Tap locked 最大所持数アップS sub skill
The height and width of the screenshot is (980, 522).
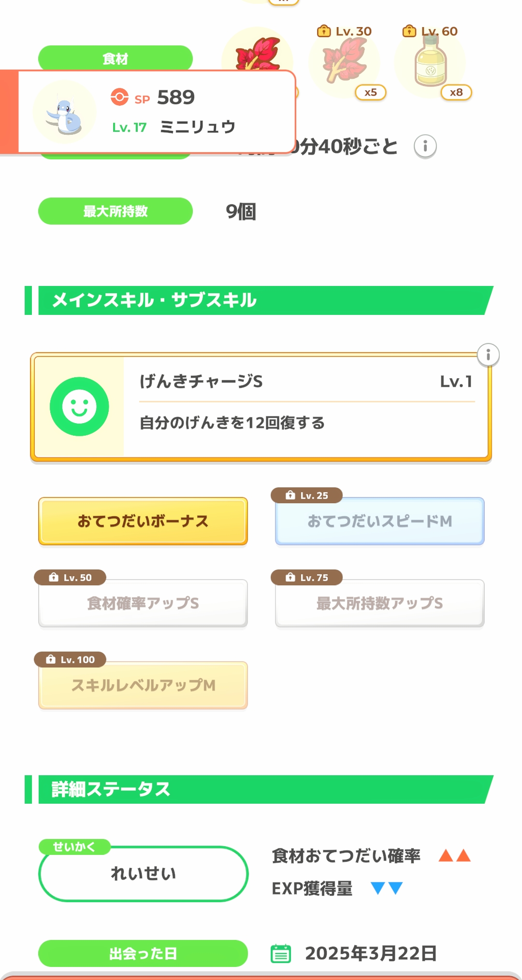(x=380, y=603)
